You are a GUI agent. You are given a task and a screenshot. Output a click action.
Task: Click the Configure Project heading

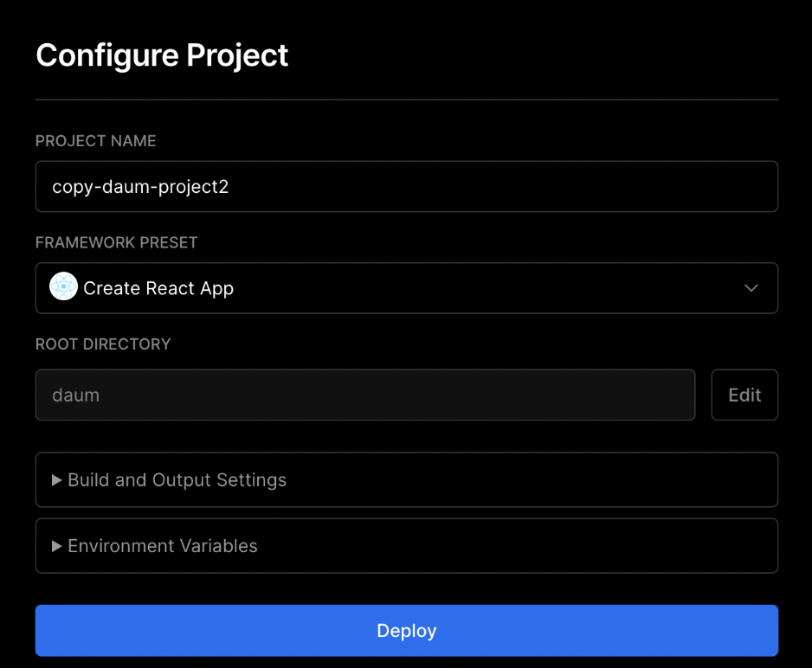coord(162,55)
